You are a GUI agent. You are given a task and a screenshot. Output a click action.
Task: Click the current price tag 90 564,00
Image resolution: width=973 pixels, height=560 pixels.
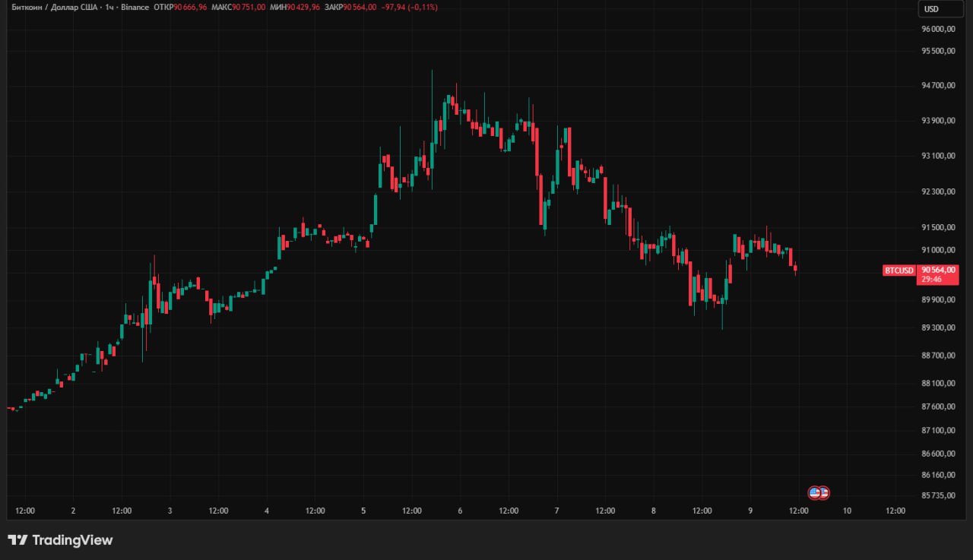click(x=938, y=270)
